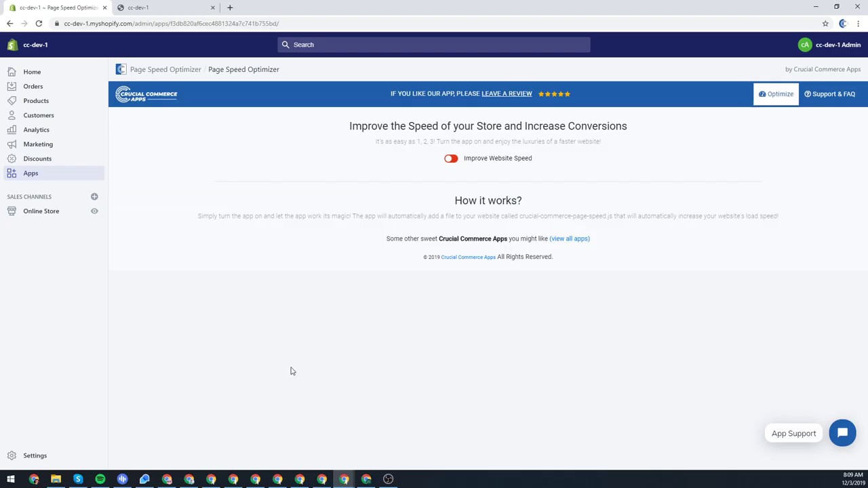Open the Customers page

pyautogui.click(x=39, y=115)
